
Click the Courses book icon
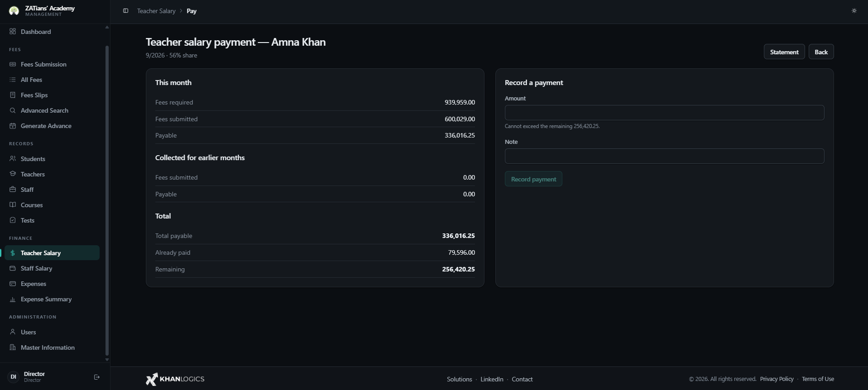tap(13, 205)
